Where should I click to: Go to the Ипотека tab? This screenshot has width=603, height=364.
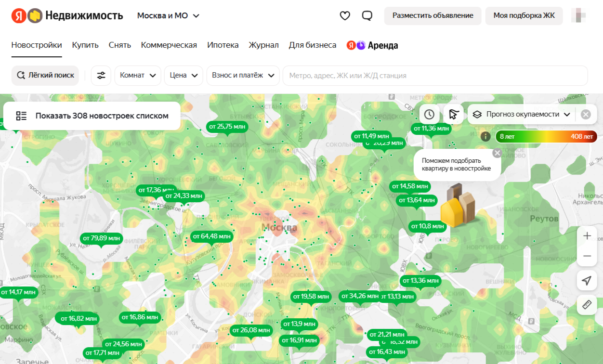tap(223, 45)
